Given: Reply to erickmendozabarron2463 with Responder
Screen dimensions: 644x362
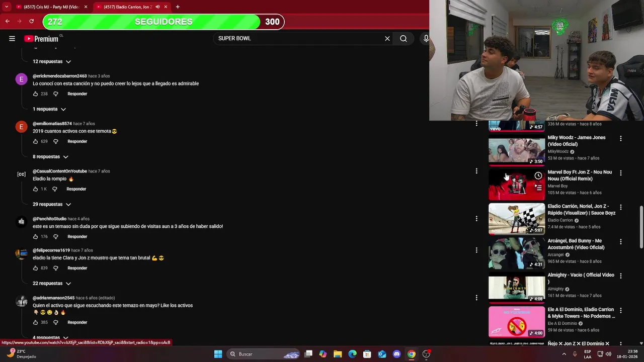Looking at the screenshot, I should [77, 94].
